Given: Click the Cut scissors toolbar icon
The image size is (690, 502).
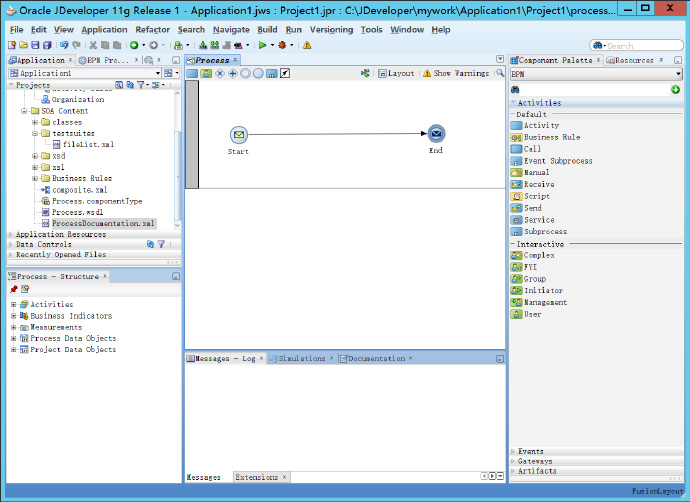Looking at the screenshot, I should click(x=93, y=45).
